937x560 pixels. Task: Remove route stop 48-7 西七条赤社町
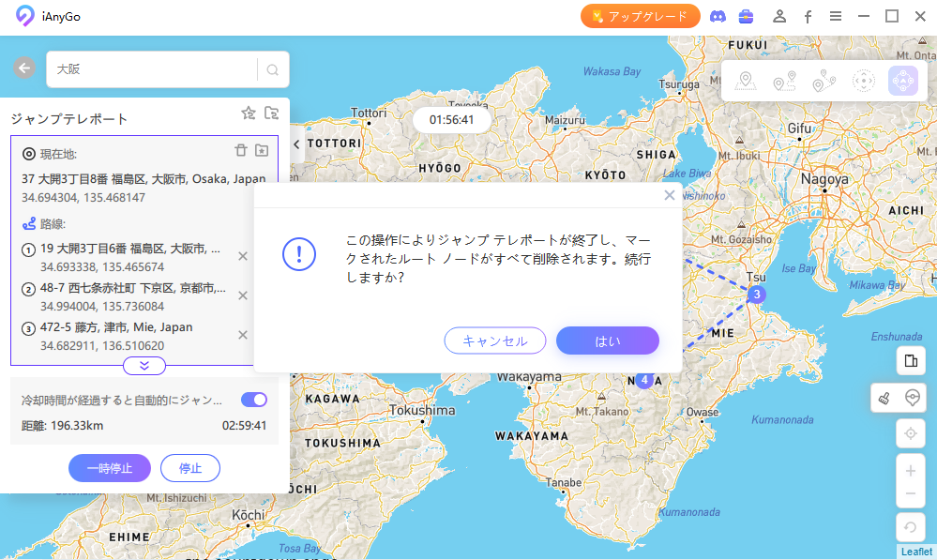click(x=243, y=295)
